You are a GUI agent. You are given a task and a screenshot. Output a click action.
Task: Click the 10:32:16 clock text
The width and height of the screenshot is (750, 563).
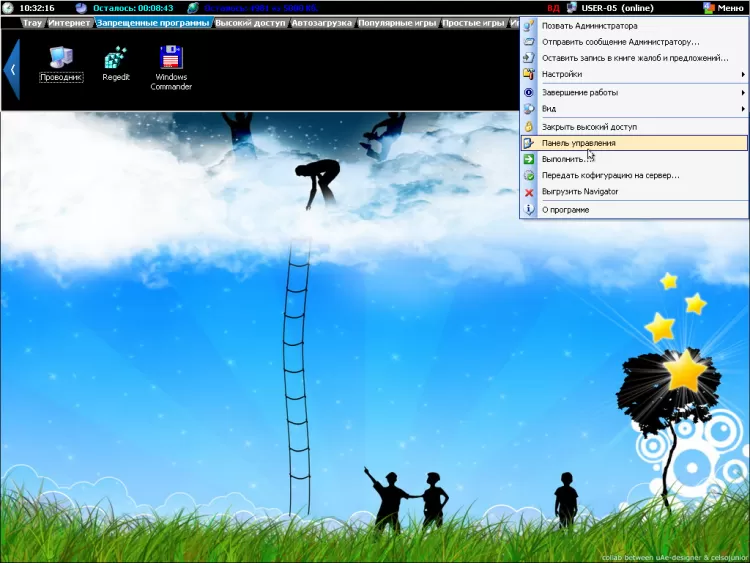37,8
